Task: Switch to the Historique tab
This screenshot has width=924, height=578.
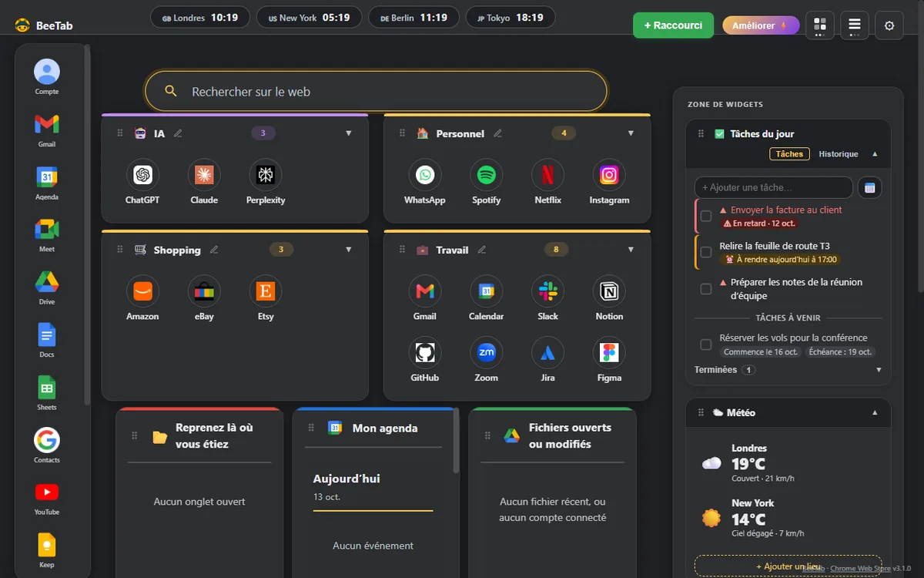Action: pos(839,154)
